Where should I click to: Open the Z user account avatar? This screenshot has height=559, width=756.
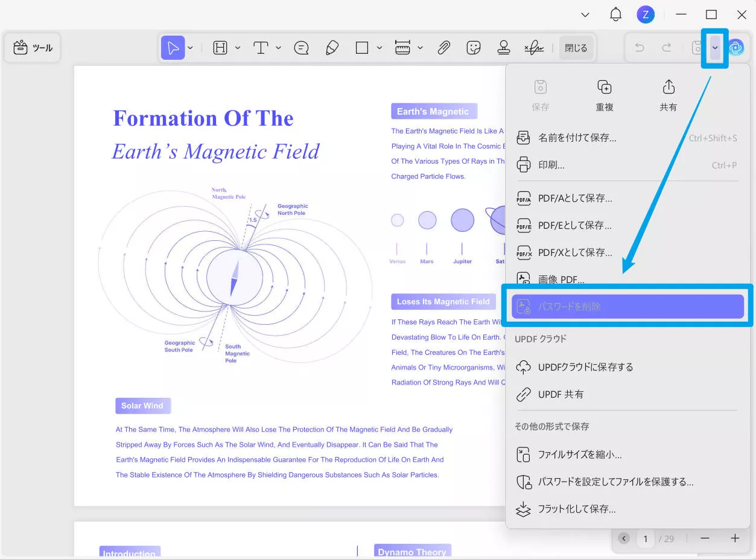pos(646,14)
